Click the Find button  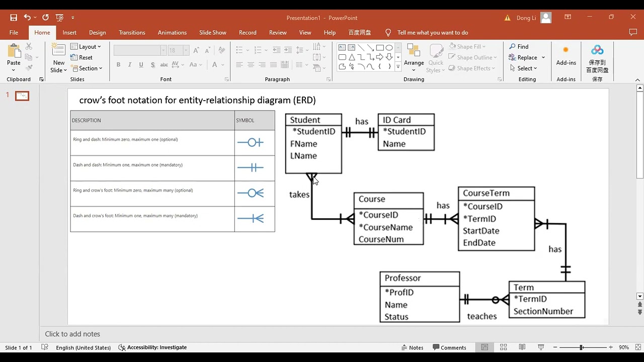519,47
